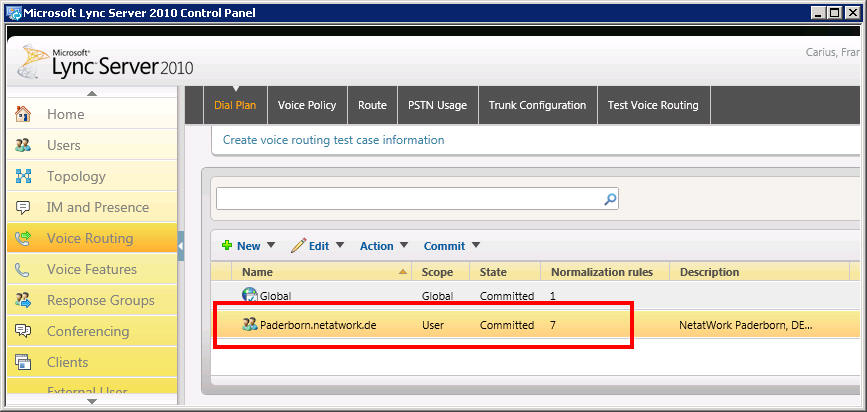867x412 pixels.
Task: Click the Lync Control Panel title bar icon
Action: (13, 12)
